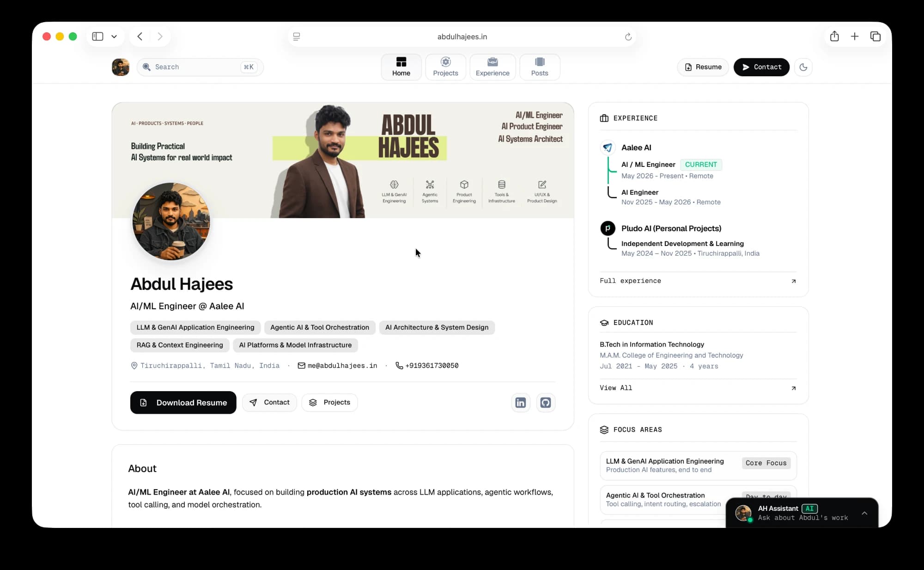The image size is (924, 570).
Task: Show tab overview icon in Safari
Action: [x=875, y=37]
